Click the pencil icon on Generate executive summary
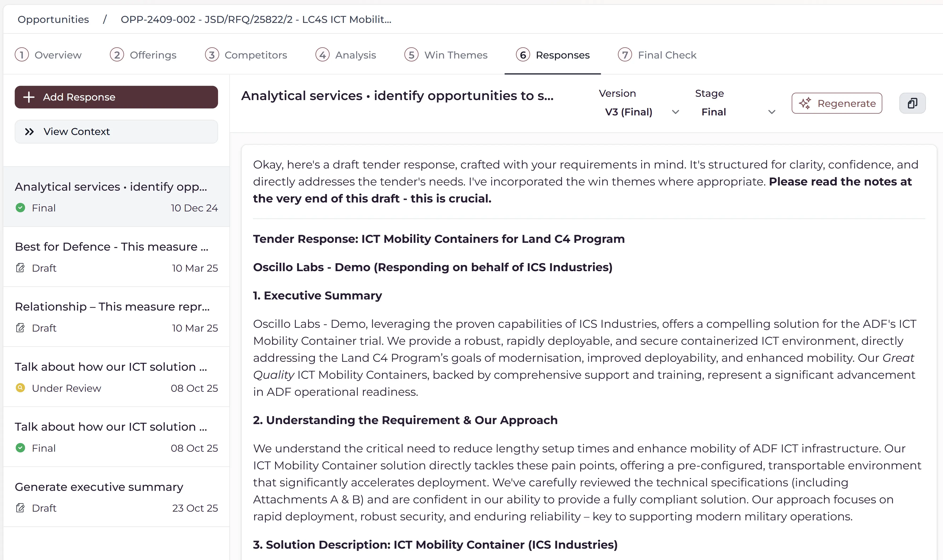943x560 pixels. pyautogui.click(x=20, y=508)
